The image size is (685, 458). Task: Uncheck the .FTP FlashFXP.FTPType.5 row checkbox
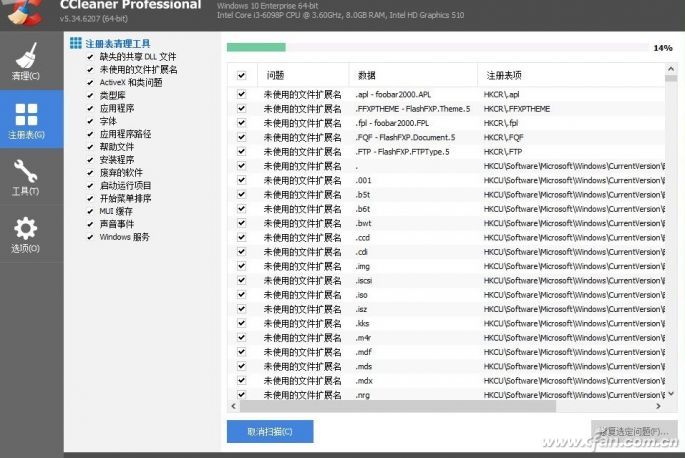pyautogui.click(x=241, y=151)
